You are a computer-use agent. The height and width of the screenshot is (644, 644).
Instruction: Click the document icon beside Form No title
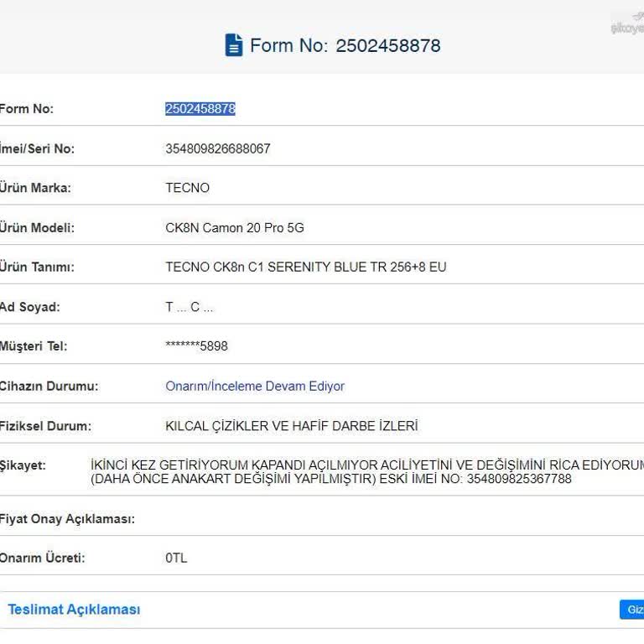(x=234, y=45)
